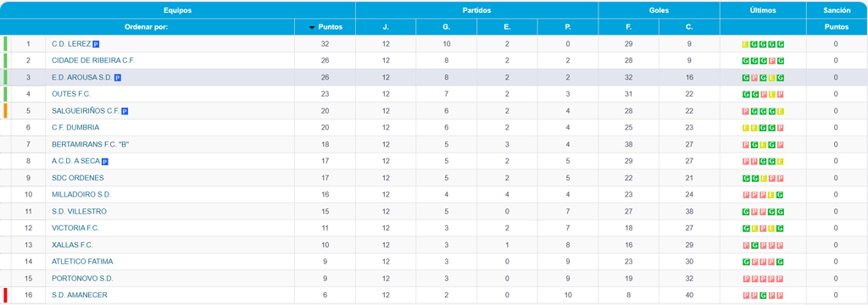Image resolution: width=868 pixels, height=305 pixels.
Task: Sort the table by the Puntos arrow
Action: (312, 27)
